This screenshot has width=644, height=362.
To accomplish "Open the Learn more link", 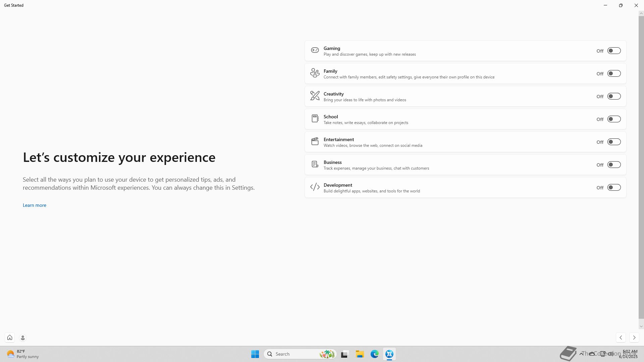I will [35, 205].
